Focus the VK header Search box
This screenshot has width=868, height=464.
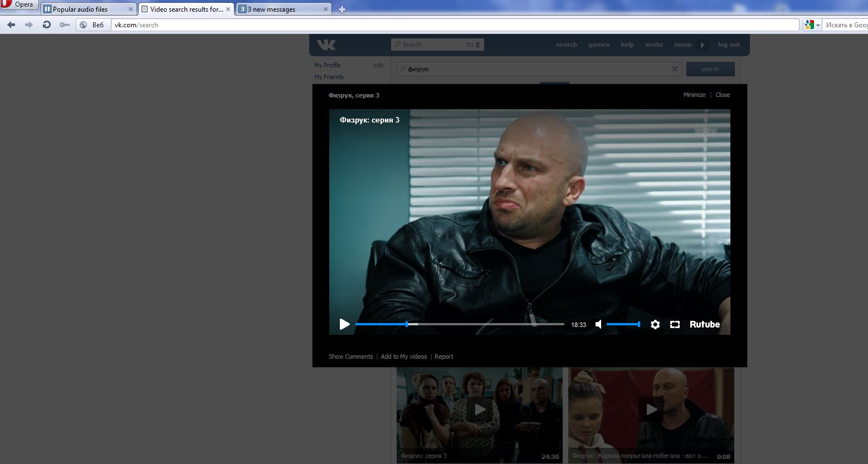pos(437,45)
